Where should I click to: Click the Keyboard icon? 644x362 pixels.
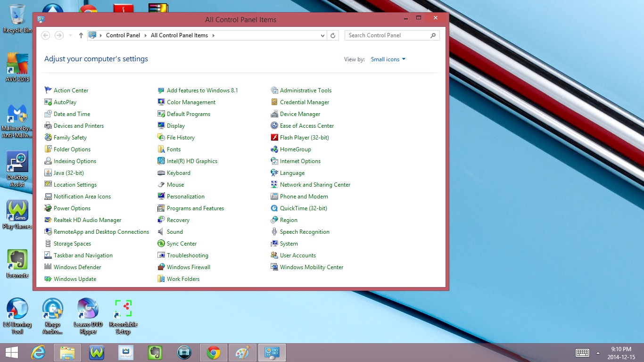point(161,173)
